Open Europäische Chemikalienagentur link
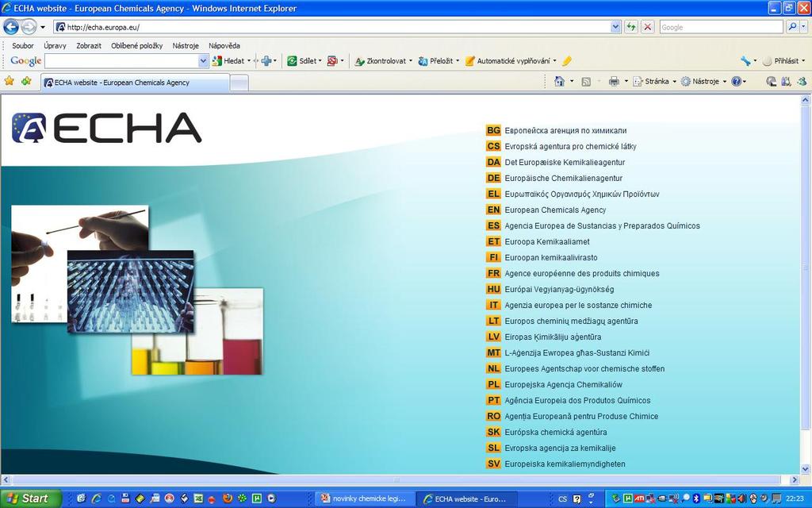This screenshot has height=508, width=812. pyautogui.click(x=564, y=179)
